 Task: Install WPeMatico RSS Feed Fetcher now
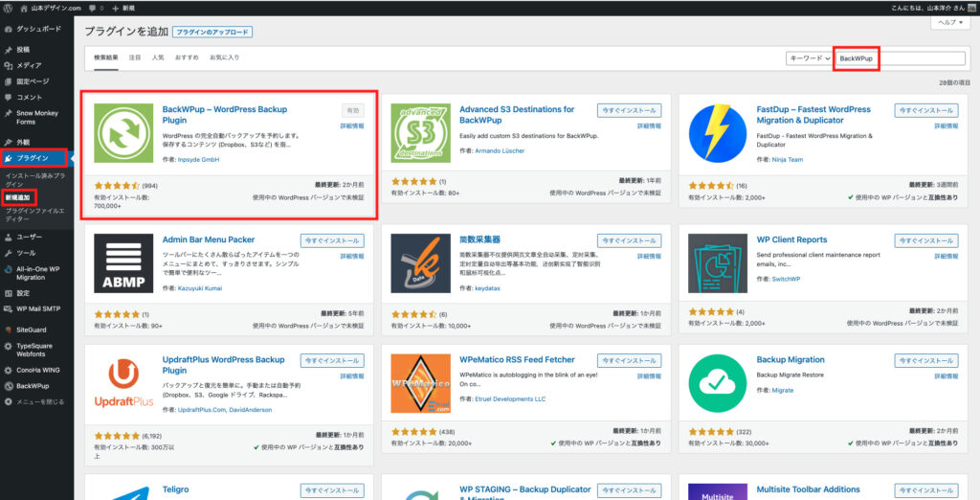(629, 360)
